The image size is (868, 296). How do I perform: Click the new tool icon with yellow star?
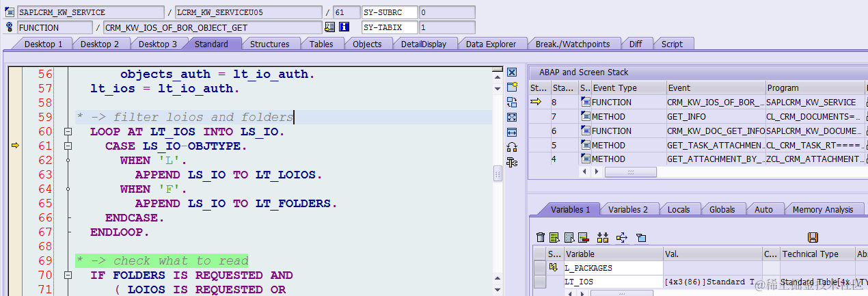[512, 87]
